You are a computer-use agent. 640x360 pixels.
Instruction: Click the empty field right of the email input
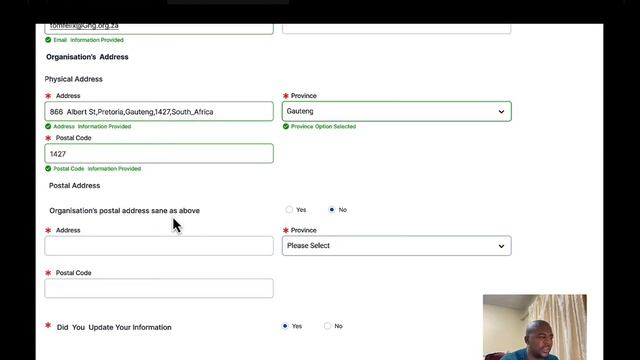pos(396,28)
